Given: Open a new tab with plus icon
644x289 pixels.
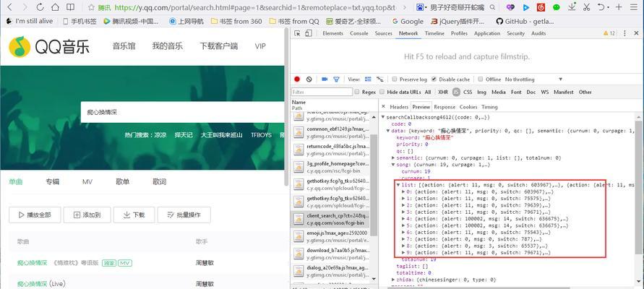Looking at the screenshot, I should (619, 7).
